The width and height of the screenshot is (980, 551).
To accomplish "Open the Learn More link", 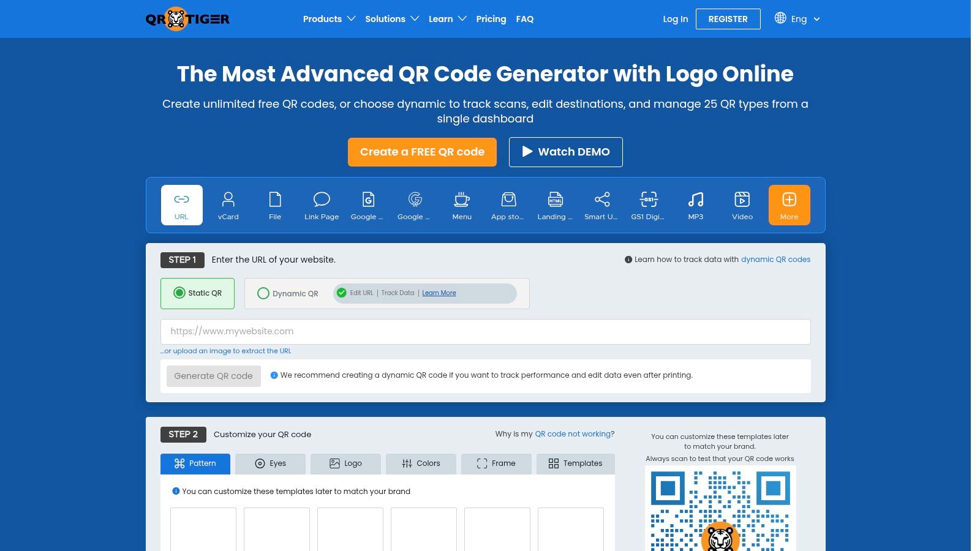I will coord(439,293).
